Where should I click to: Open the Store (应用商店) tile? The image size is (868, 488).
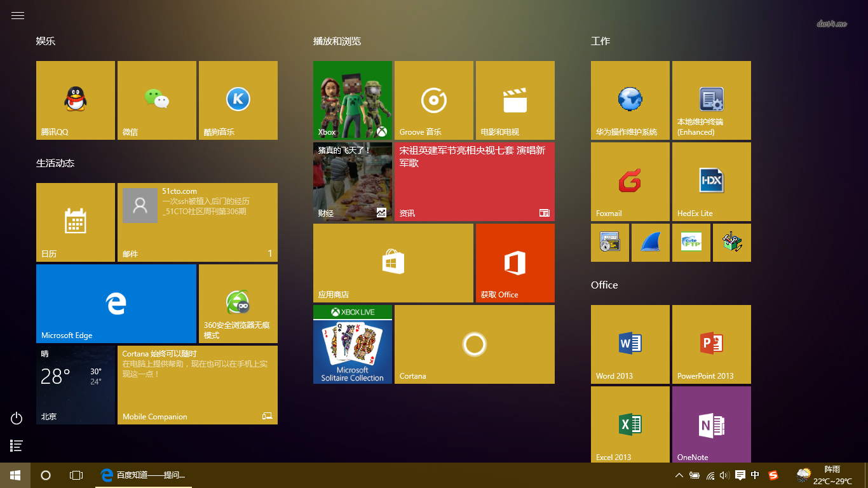click(x=393, y=263)
